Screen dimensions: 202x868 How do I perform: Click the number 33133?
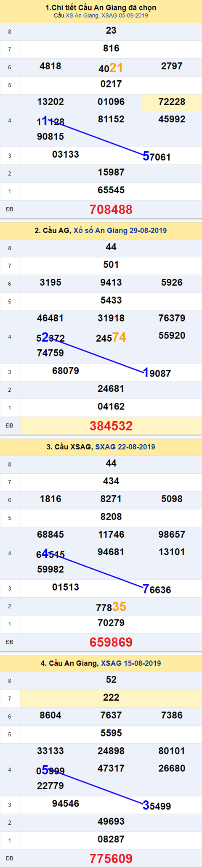point(50,751)
